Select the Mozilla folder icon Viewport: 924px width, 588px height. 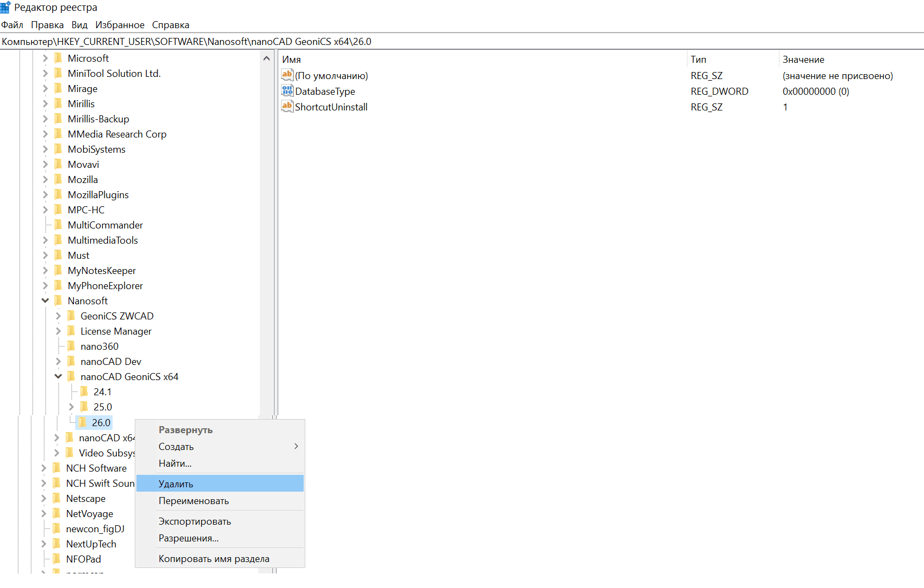tap(58, 179)
